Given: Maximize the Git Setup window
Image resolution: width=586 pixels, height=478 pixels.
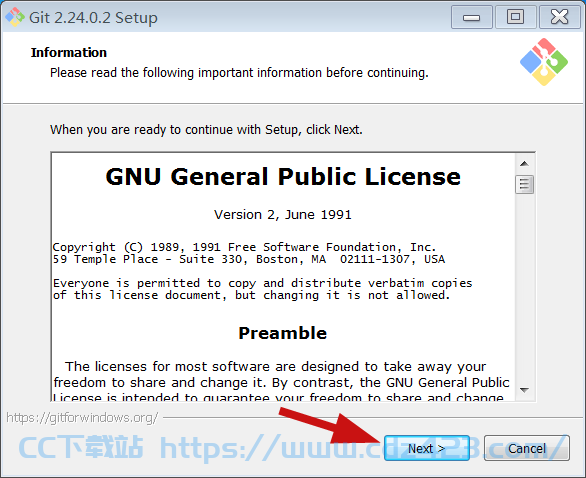Looking at the screenshot, I should (515, 17).
